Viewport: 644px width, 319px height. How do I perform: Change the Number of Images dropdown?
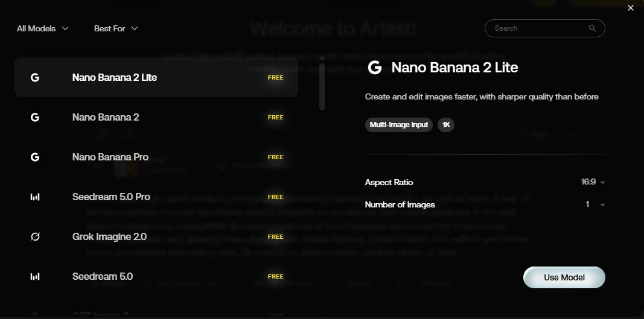point(595,204)
